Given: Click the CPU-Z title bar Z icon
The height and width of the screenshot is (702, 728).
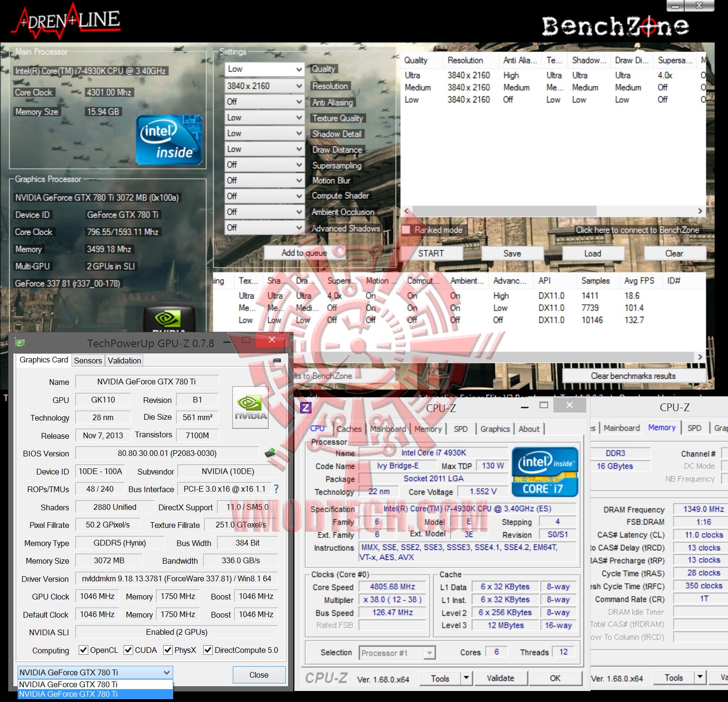Looking at the screenshot, I should (306, 407).
